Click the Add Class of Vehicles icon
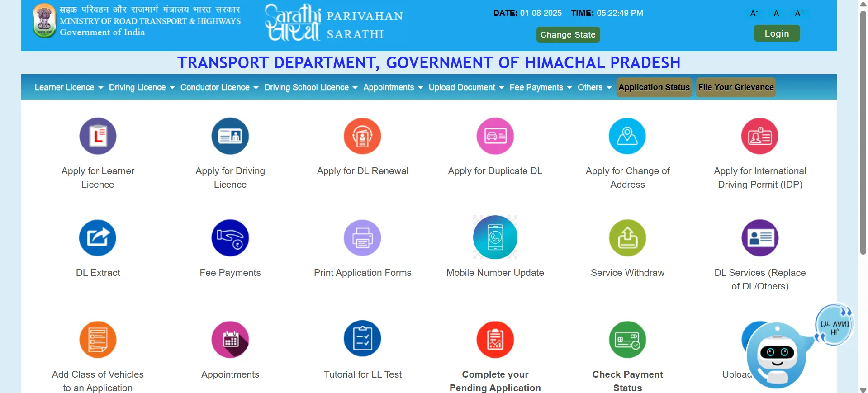This screenshot has height=393, width=868. pos(98,340)
